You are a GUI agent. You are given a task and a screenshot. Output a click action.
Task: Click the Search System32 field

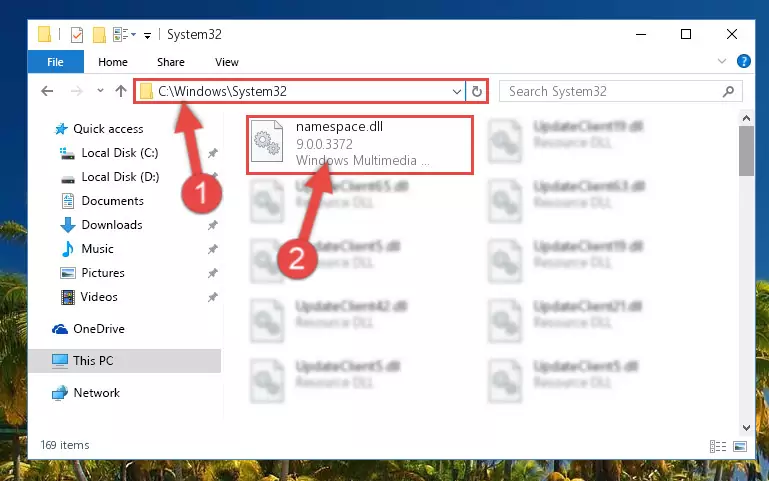pyautogui.click(x=620, y=91)
